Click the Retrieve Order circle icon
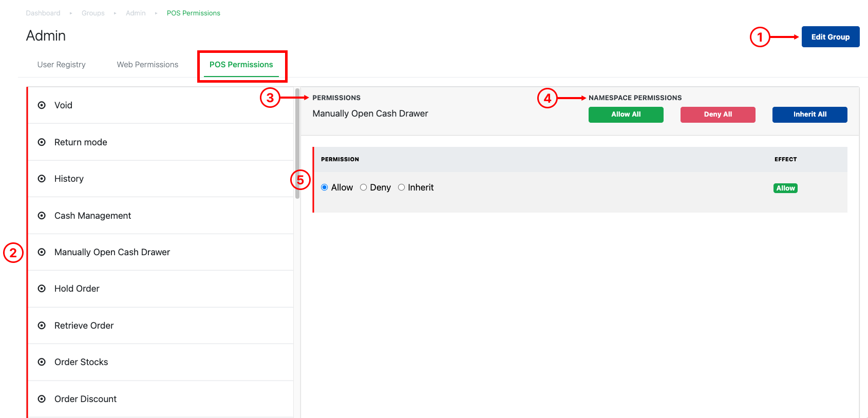The height and width of the screenshot is (418, 868). [42, 326]
